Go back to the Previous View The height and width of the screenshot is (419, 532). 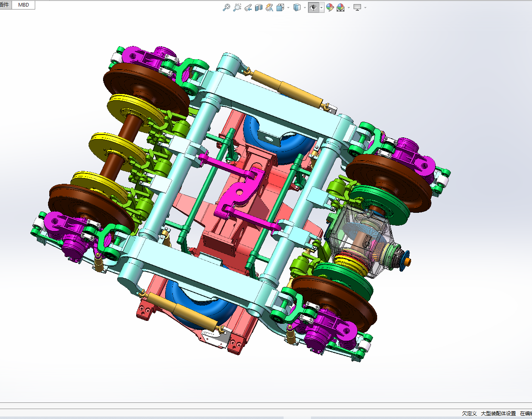tap(248, 7)
